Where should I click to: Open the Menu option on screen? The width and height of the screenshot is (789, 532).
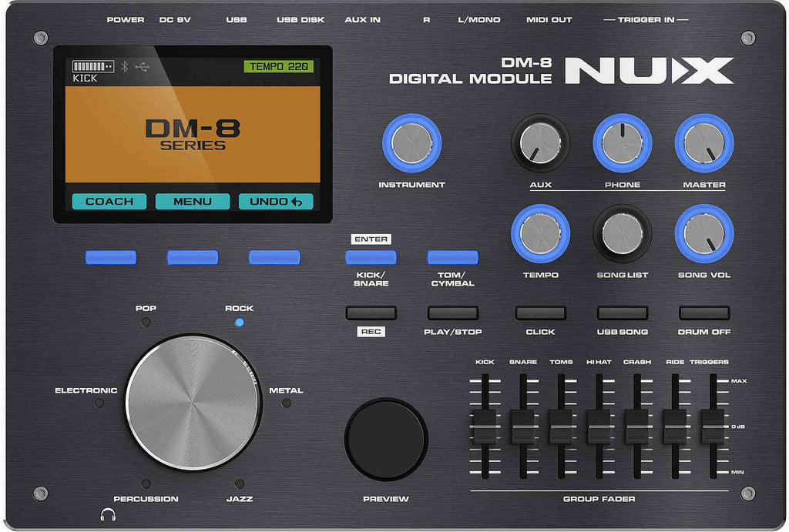click(193, 202)
